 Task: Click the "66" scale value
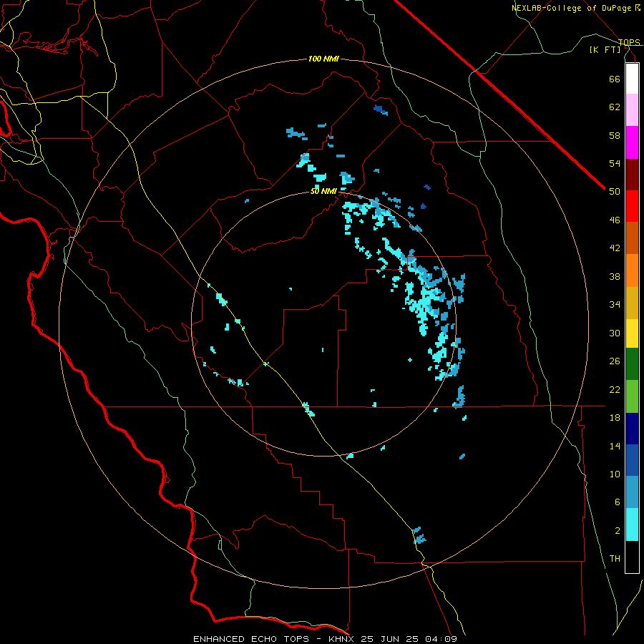(x=615, y=79)
